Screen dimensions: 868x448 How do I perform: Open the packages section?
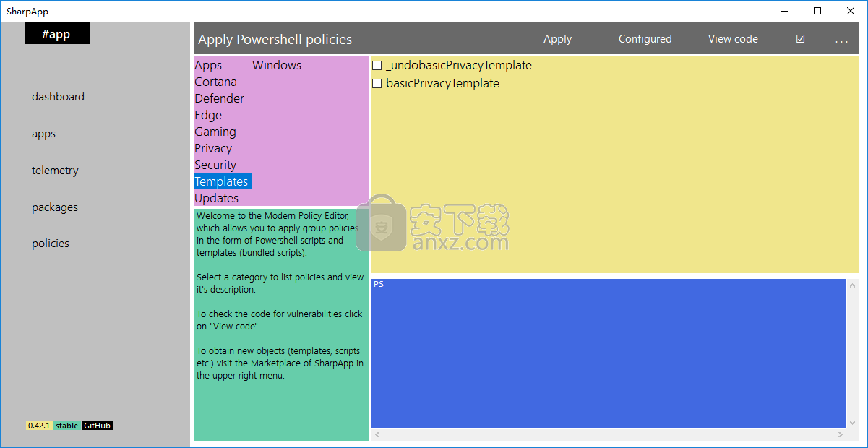click(x=55, y=207)
